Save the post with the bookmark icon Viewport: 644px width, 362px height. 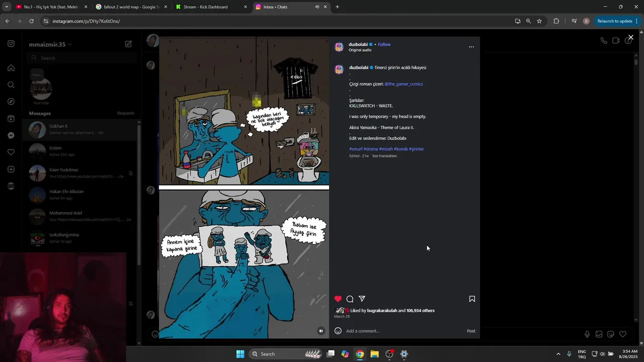[472, 299]
